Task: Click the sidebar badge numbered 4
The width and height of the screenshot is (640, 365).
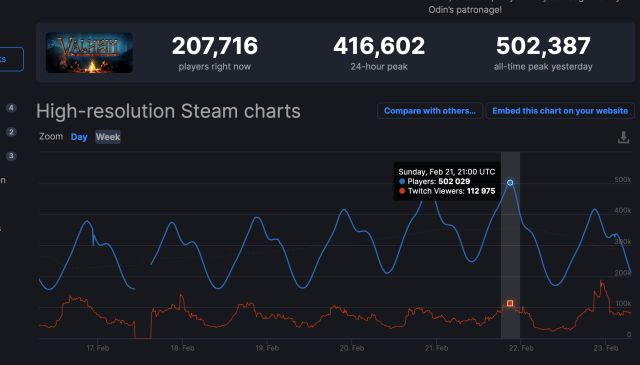Action: (11, 108)
